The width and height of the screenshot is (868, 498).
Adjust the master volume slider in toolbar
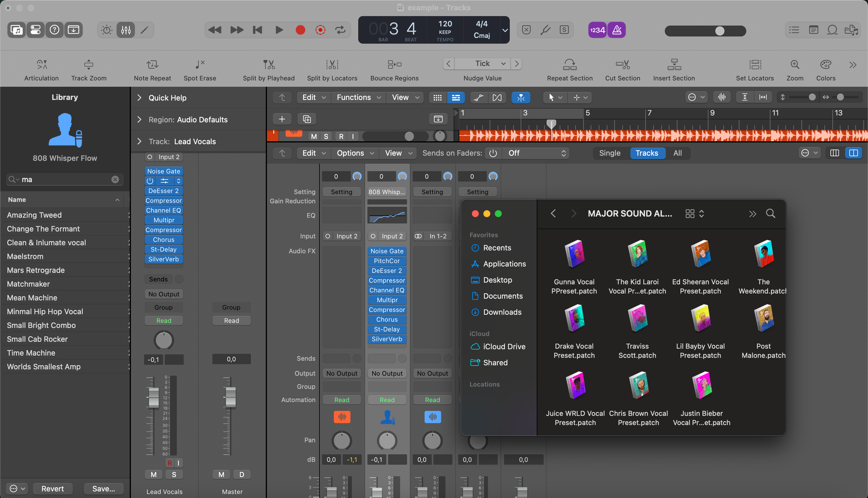pyautogui.click(x=719, y=31)
